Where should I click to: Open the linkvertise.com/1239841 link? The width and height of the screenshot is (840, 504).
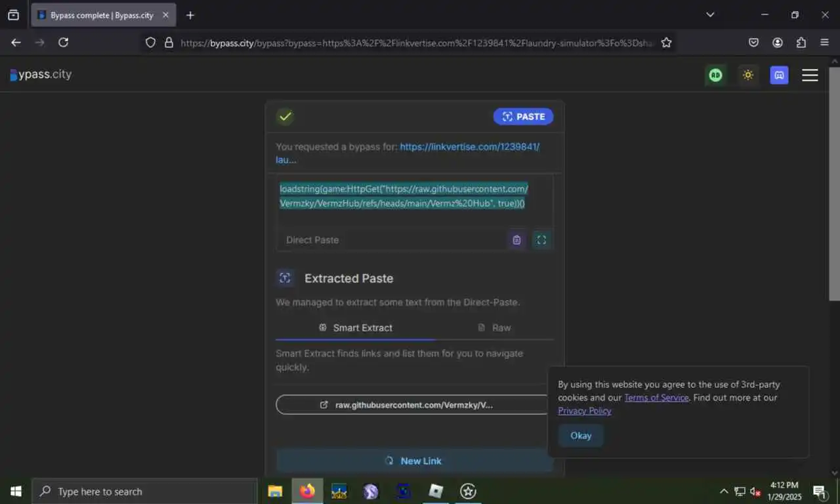point(470,146)
